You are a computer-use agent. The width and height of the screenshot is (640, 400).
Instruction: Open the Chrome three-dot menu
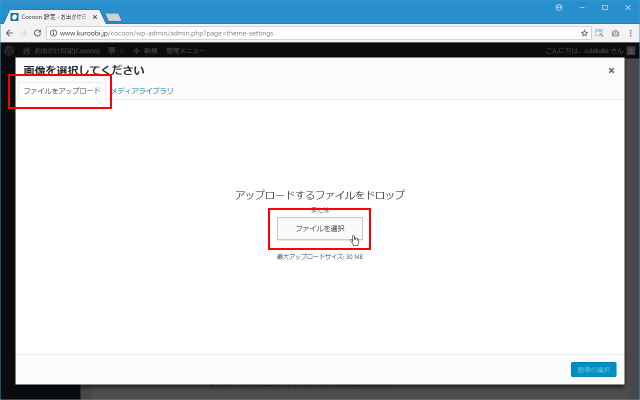click(631, 33)
